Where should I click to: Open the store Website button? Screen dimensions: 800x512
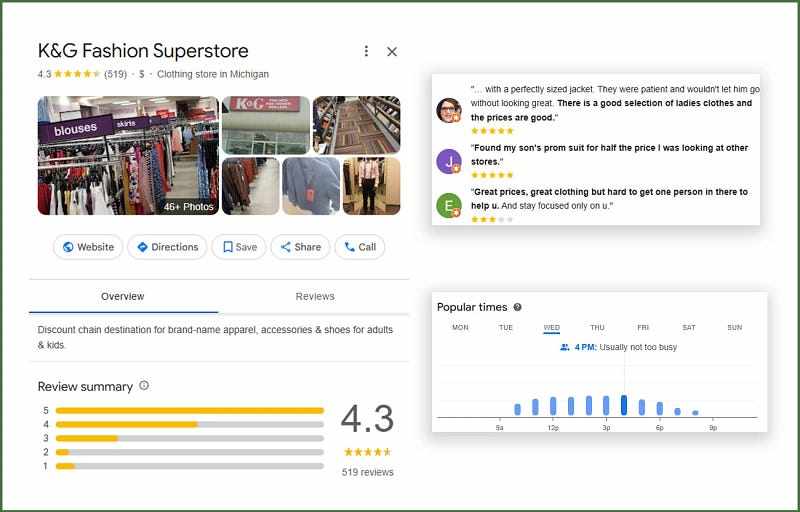pyautogui.click(x=87, y=247)
